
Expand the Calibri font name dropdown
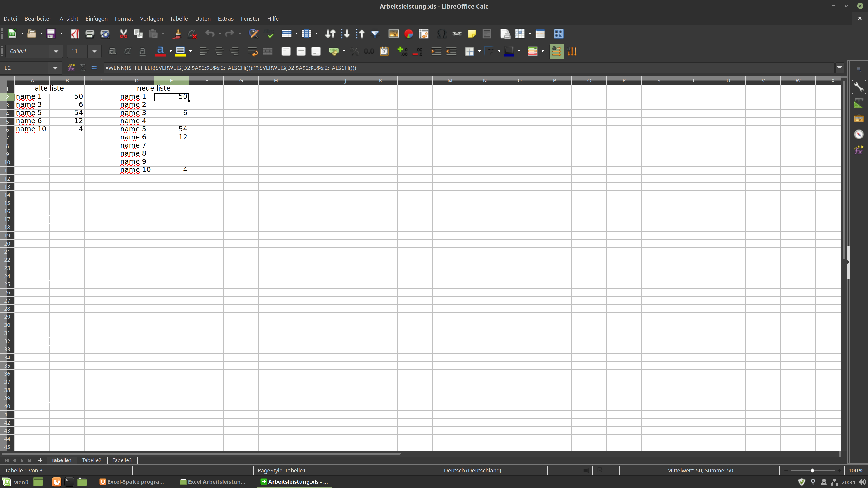click(56, 51)
